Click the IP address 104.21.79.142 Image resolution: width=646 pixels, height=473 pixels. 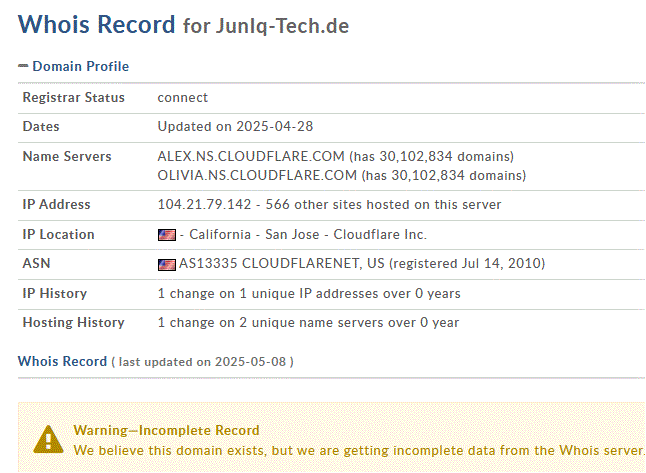click(204, 205)
